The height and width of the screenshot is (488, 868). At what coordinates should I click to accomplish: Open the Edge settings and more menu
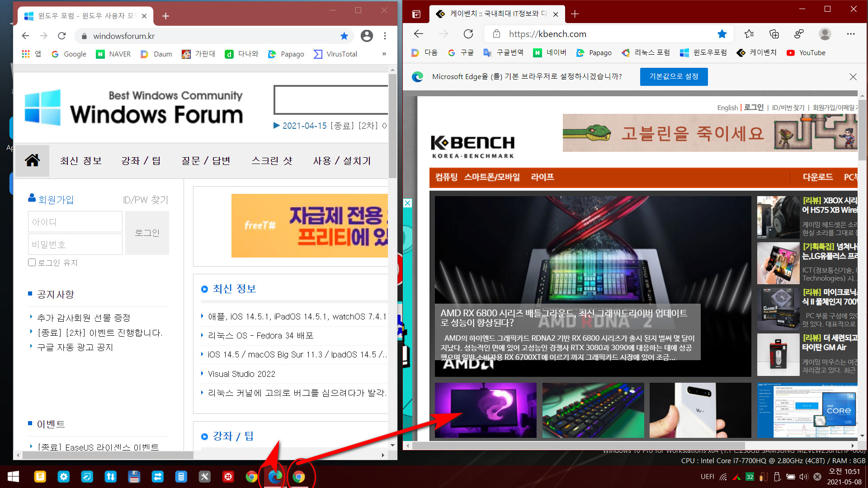851,34
